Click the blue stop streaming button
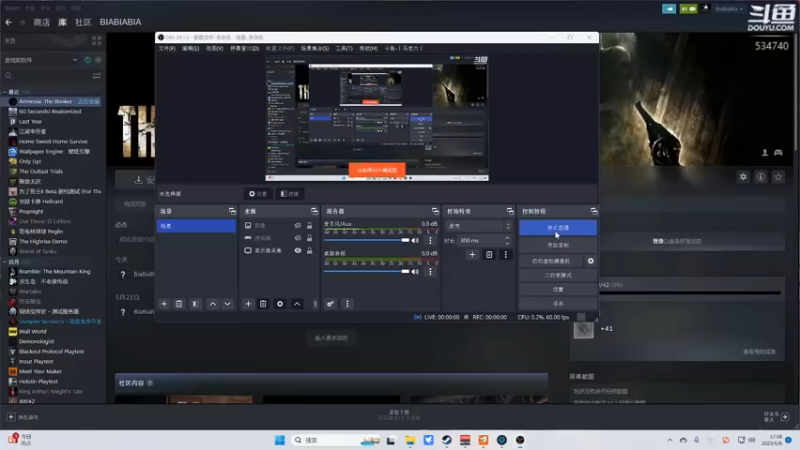800x450 pixels. (558, 228)
